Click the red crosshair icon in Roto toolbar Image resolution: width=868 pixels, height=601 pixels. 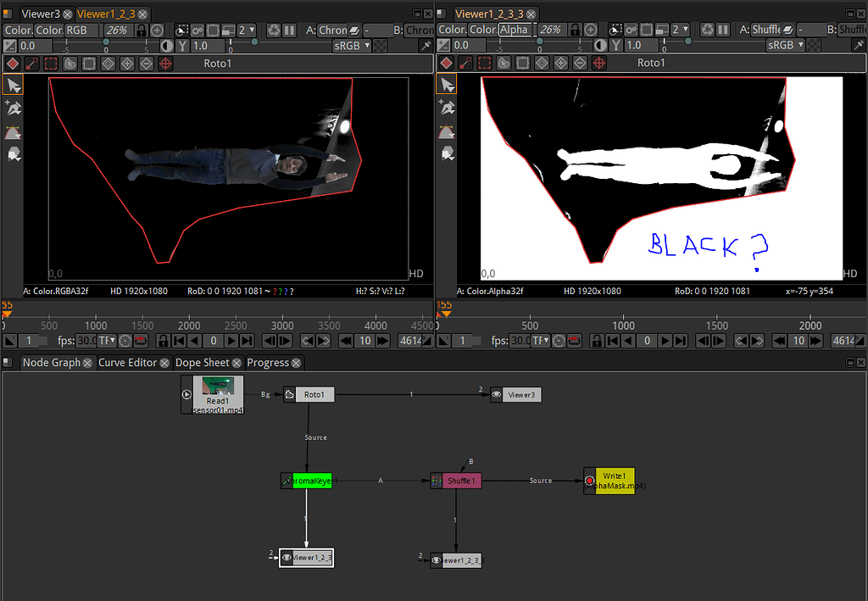(x=165, y=63)
